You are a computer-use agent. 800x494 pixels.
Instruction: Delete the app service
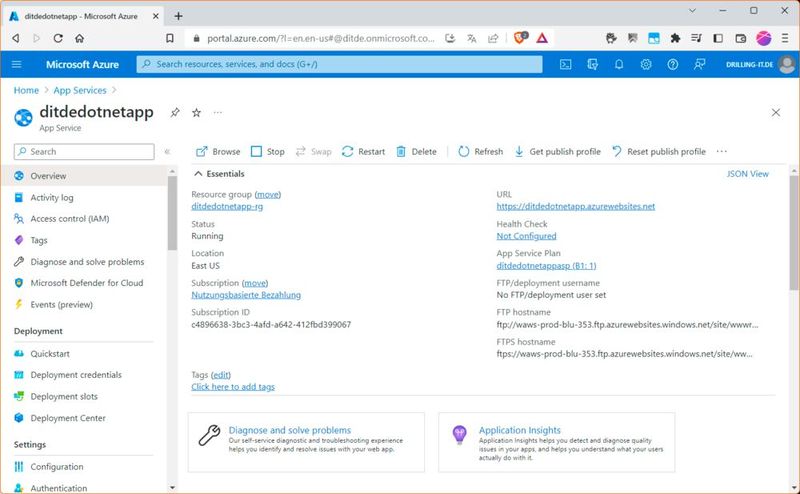click(x=416, y=152)
